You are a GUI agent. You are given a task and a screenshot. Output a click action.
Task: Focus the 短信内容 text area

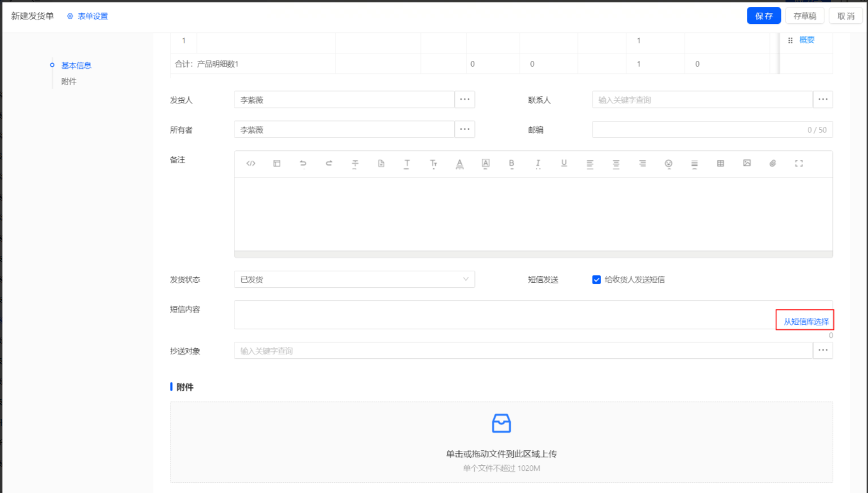(534, 315)
